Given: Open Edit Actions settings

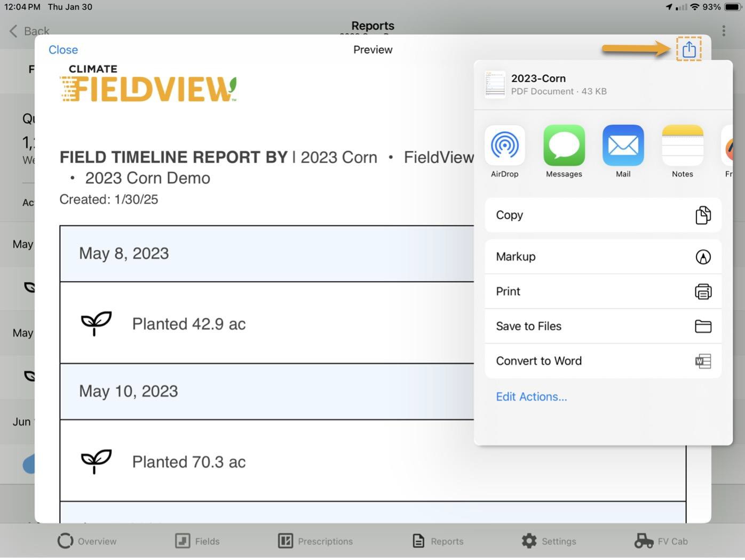Looking at the screenshot, I should (x=531, y=396).
